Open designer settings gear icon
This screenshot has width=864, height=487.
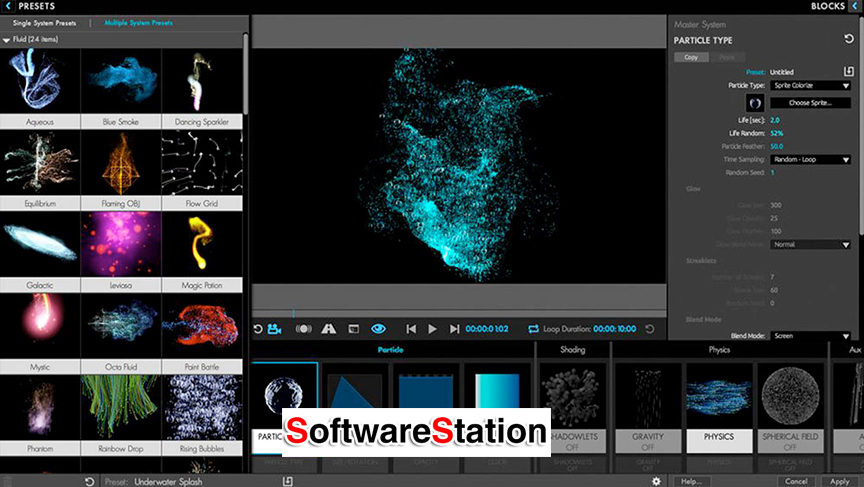(656, 481)
